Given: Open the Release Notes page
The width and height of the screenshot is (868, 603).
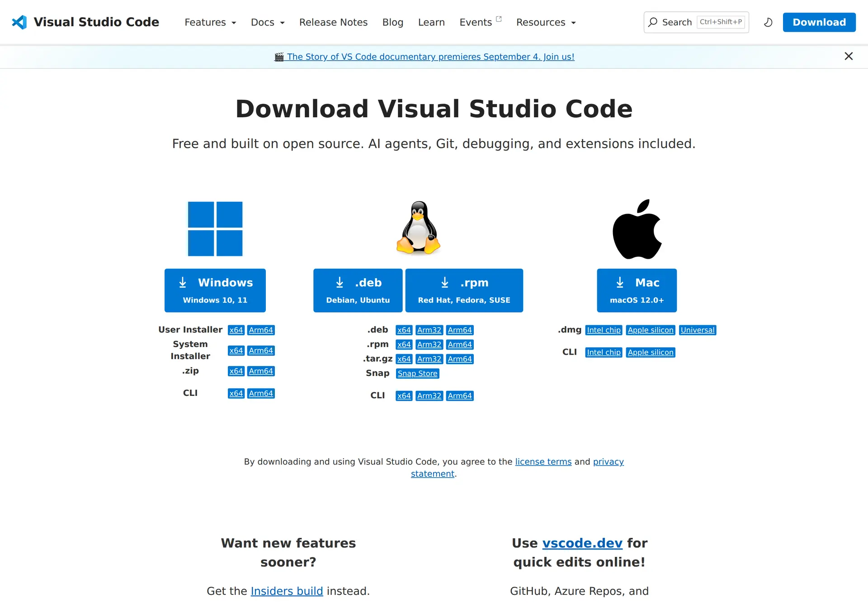Looking at the screenshot, I should coord(333,22).
